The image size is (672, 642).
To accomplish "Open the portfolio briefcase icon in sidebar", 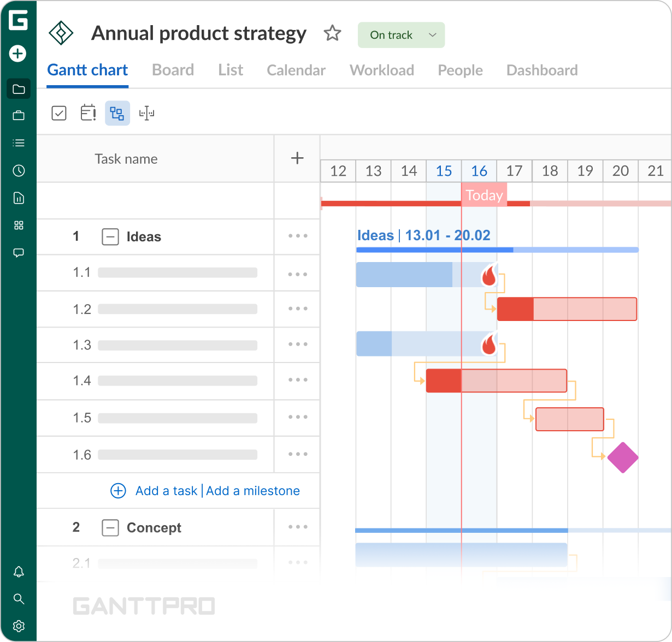I will [x=19, y=115].
